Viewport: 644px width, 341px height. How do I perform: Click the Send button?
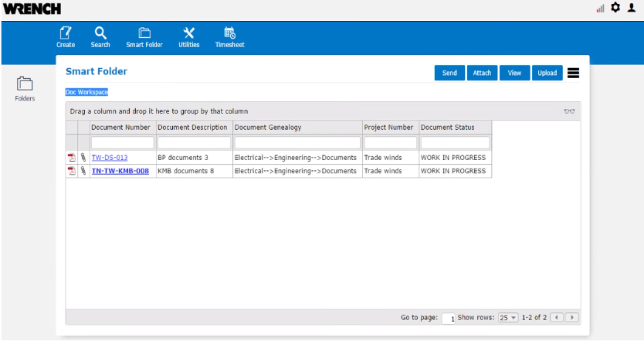(449, 73)
